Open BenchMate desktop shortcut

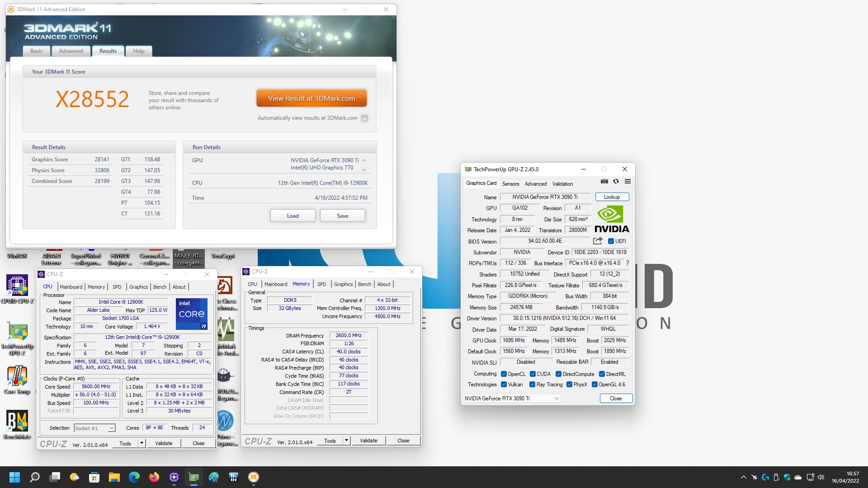coord(17,425)
